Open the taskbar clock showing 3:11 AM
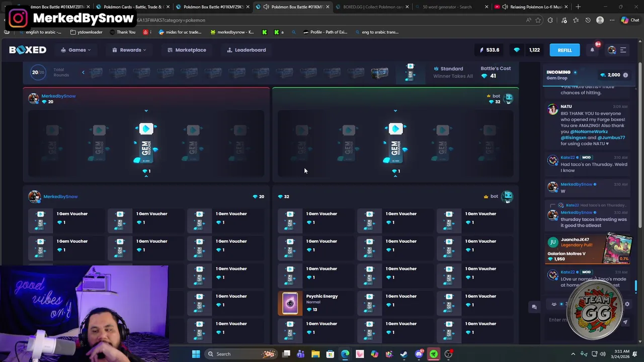 pos(622,354)
